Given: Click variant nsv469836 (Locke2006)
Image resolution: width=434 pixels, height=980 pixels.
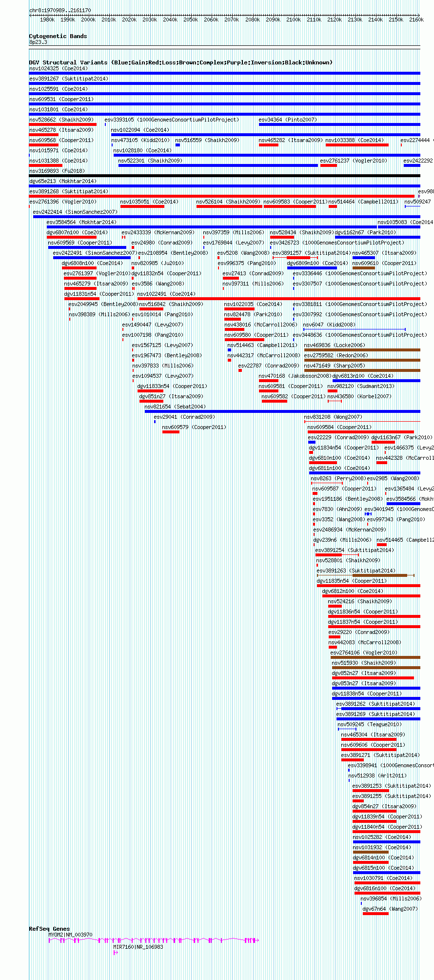Looking at the screenshot, I should [x=335, y=345].
